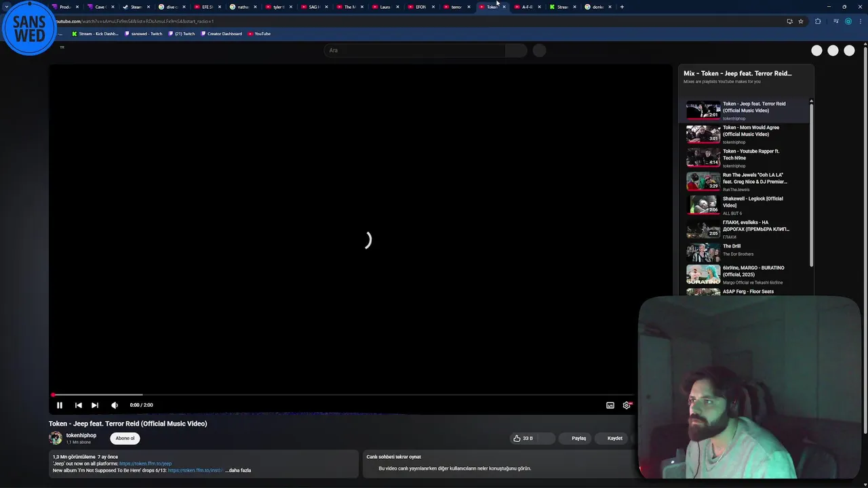Screen dimensions: 868x488
Task: Skip to next video in player controls
Action: [95, 405]
